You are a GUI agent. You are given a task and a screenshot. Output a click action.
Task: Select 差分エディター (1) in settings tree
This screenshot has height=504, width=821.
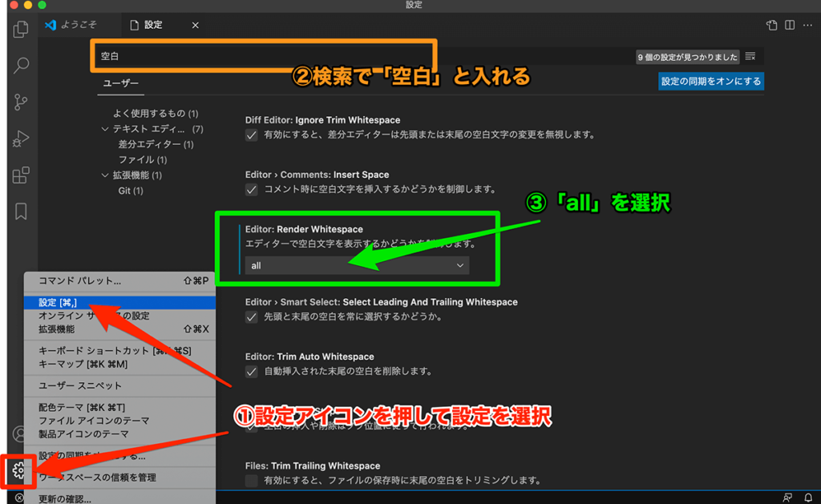tap(156, 144)
